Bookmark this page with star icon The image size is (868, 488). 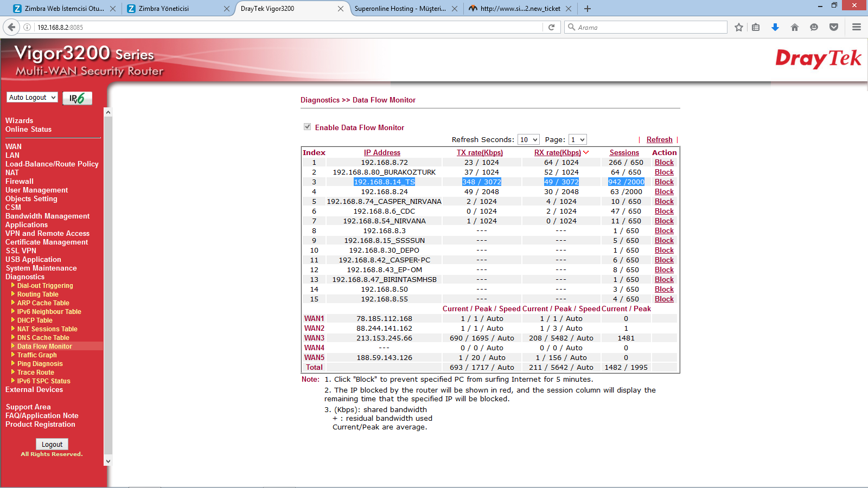(x=738, y=27)
